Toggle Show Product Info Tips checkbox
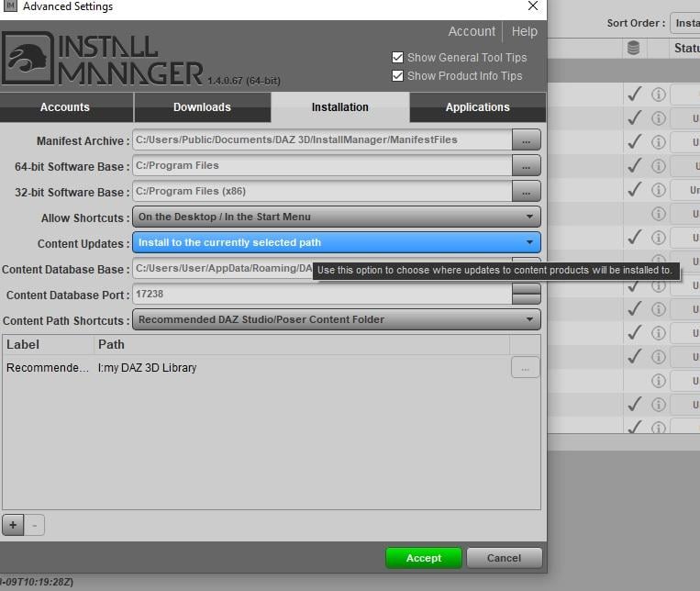The image size is (700, 591). click(397, 76)
